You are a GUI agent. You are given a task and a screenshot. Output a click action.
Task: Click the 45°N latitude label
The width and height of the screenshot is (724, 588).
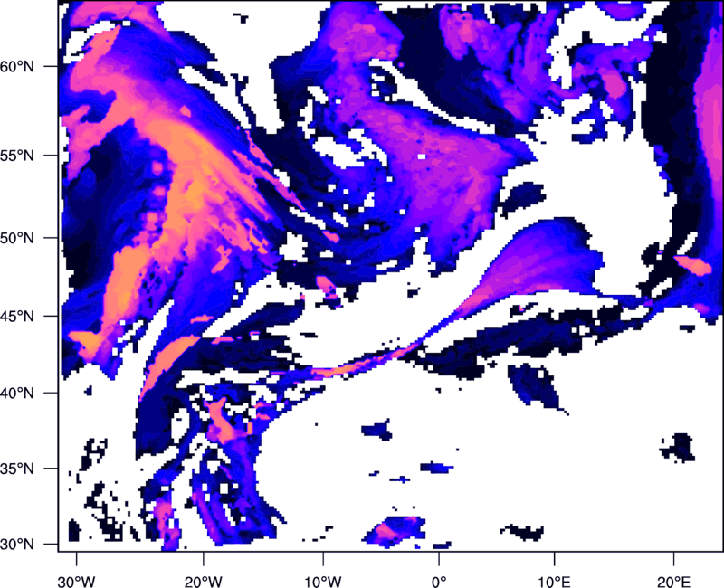[17, 316]
